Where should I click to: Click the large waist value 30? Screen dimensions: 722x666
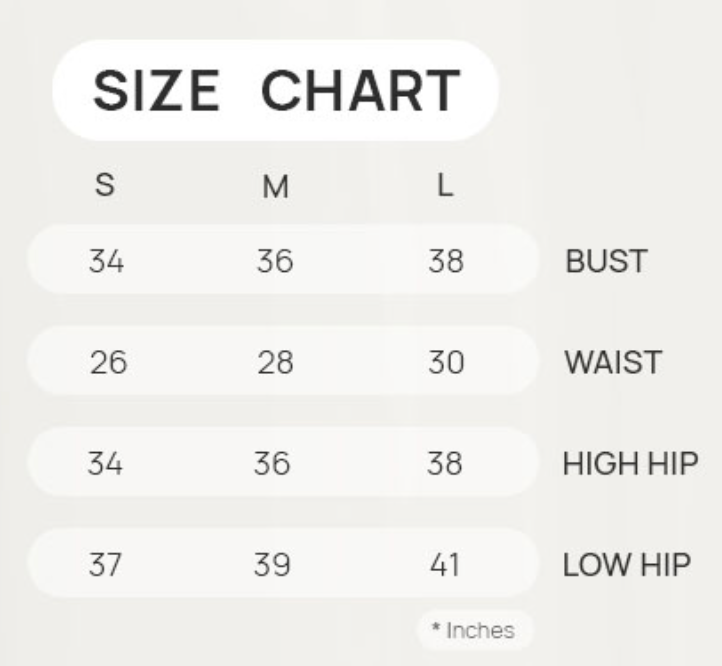[x=445, y=363]
